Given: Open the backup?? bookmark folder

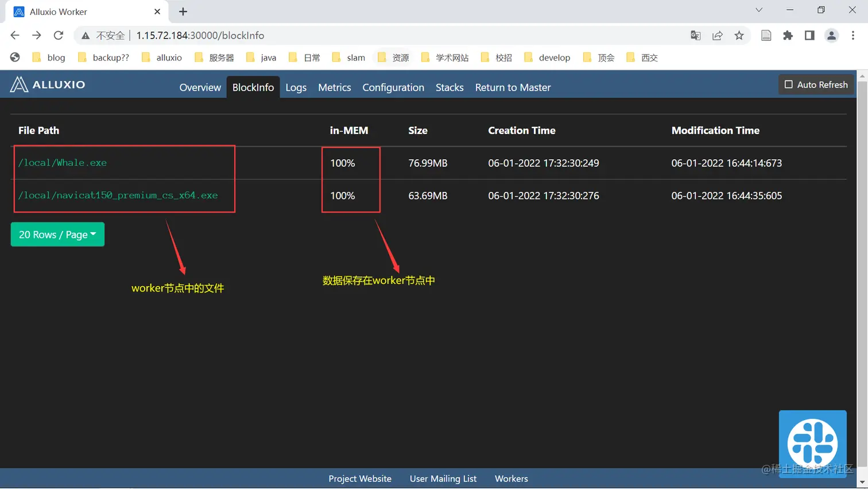Looking at the screenshot, I should click(x=104, y=57).
